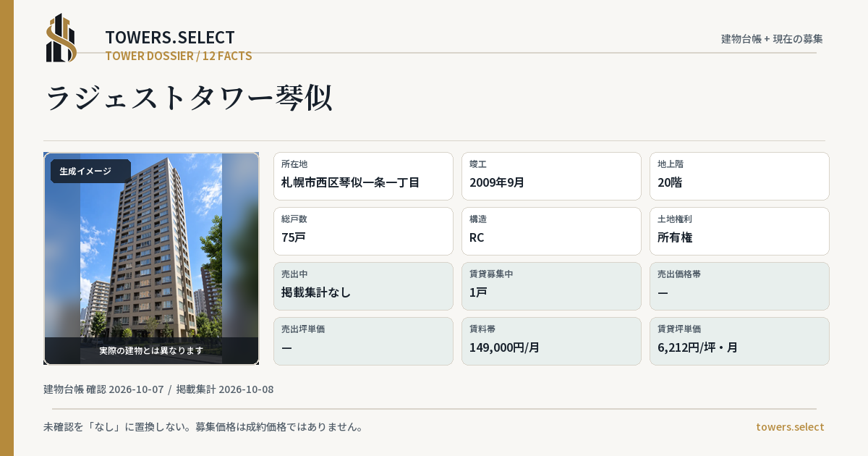Select the 賃貸募集中 card showing 1戸
The image size is (868, 456).
pos(551,286)
